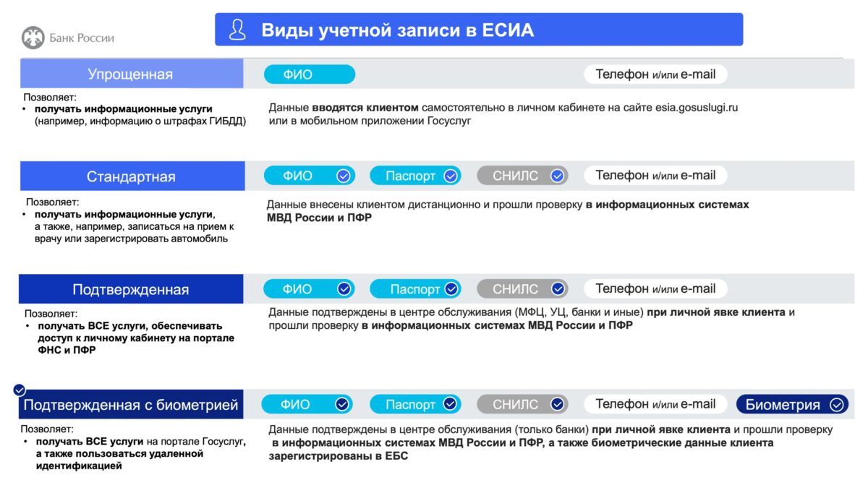Switch to the Подтвержденная с биометрией tab
868x488 pixels.
click(x=132, y=404)
